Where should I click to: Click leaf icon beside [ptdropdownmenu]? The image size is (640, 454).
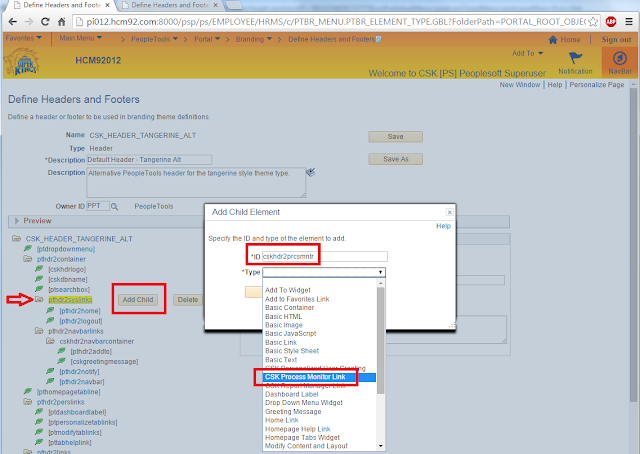[x=28, y=248]
